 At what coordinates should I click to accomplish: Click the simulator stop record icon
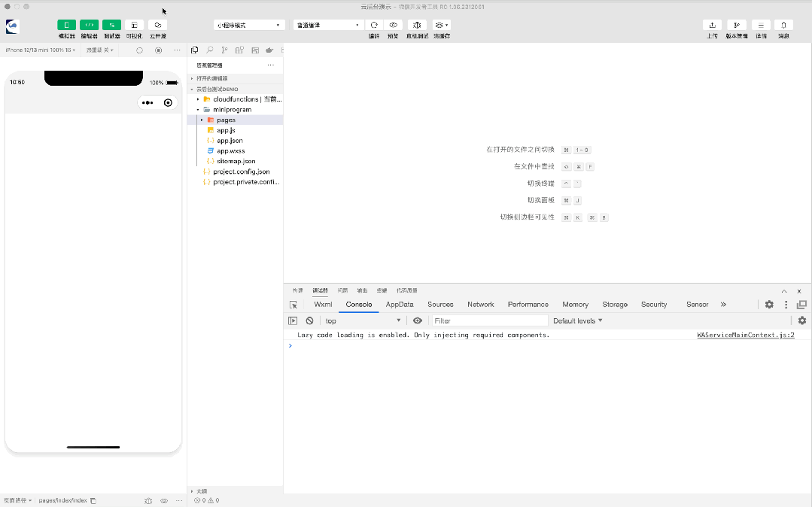[x=159, y=50]
